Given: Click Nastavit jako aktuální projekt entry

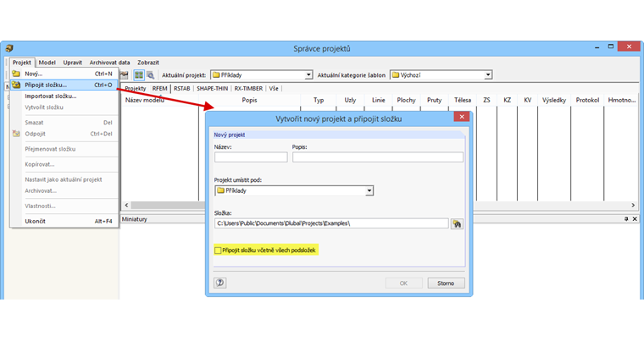Looking at the screenshot, I should pyautogui.click(x=64, y=179).
